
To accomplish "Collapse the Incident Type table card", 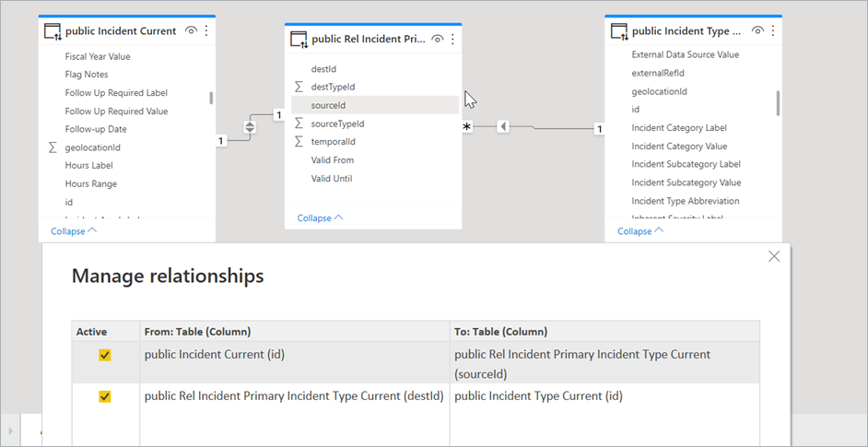I will coord(639,231).
